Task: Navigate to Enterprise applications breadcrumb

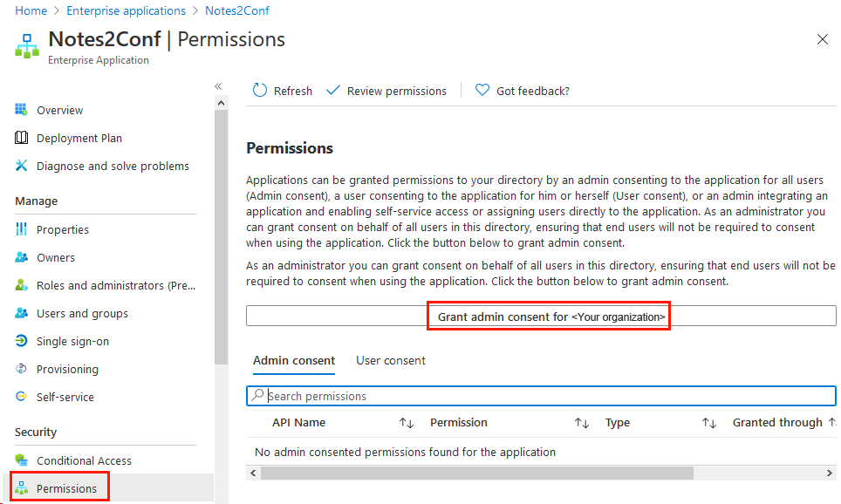Action: tap(126, 11)
